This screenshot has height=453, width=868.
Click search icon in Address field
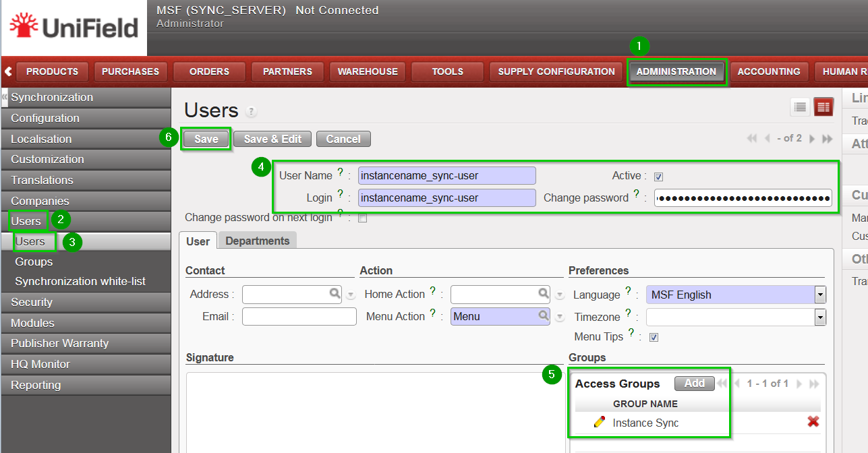pos(335,294)
